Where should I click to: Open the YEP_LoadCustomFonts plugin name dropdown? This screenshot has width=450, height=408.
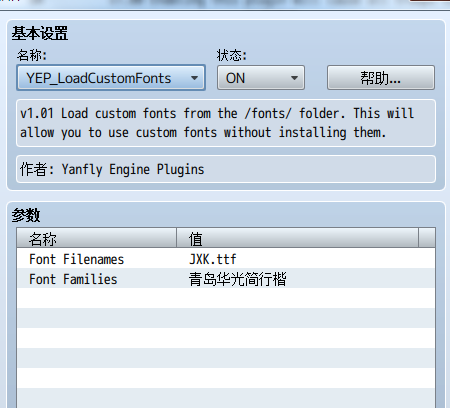111,78
